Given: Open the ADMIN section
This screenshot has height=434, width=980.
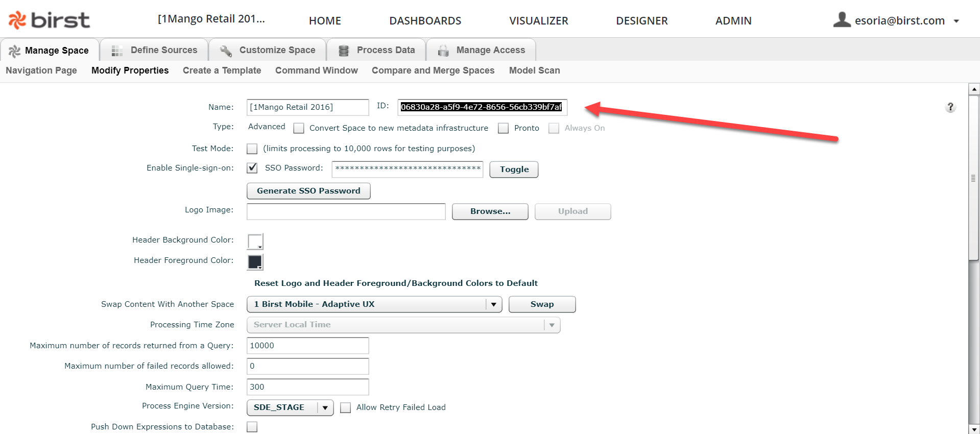Looking at the screenshot, I should click(733, 21).
